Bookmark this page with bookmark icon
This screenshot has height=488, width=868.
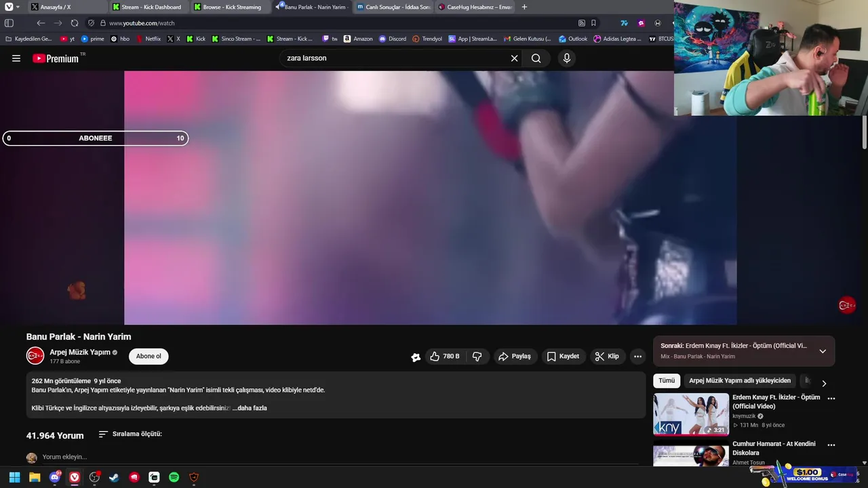[593, 23]
